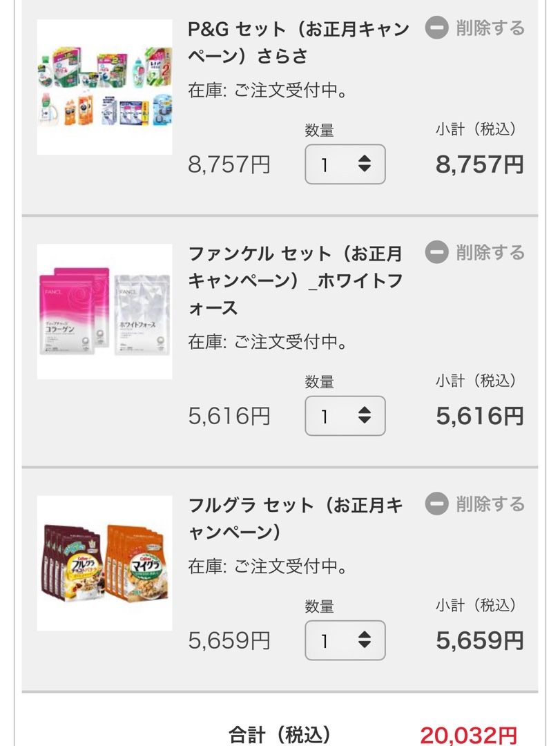Open the Calbee フルグラ product image
560x746 pixels.
(x=104, y=563)
